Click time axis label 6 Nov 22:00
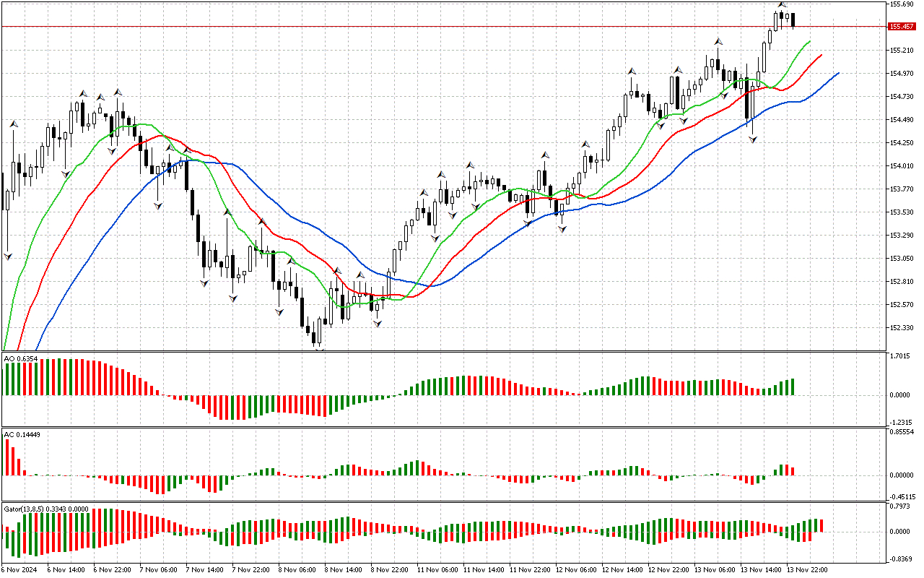 (113, 570)
